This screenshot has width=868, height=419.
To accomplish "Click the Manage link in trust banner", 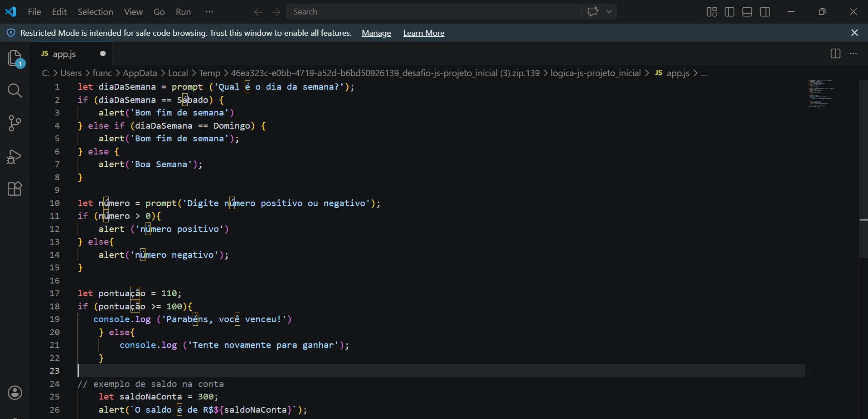I will 376,33.
